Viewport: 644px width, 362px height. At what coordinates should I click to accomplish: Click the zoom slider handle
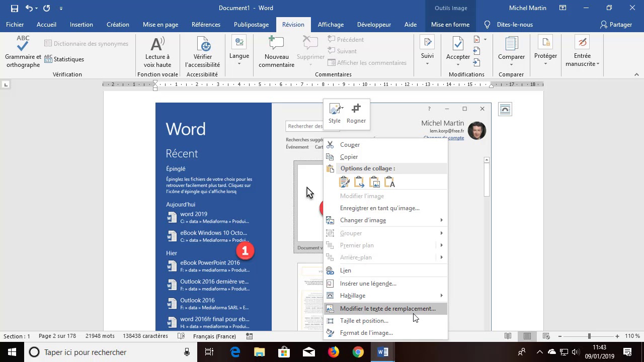click(x=589, y=336)
